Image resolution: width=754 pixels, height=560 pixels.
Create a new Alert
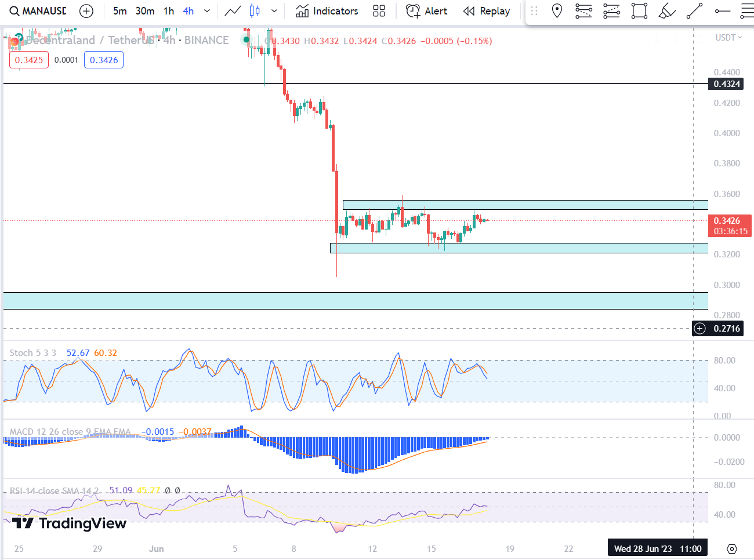(426, 11)
